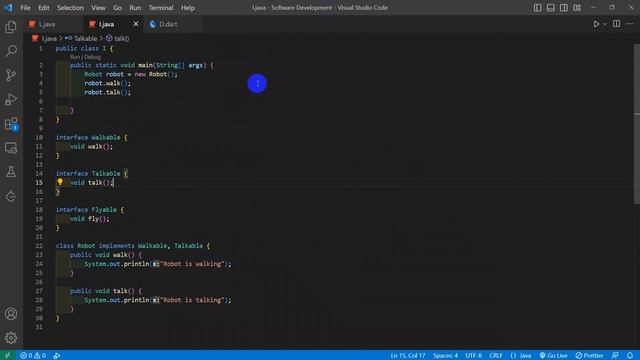Click the Debug CodeLens above main
Viewport: 640px width, 360px height.
(93, 57)
